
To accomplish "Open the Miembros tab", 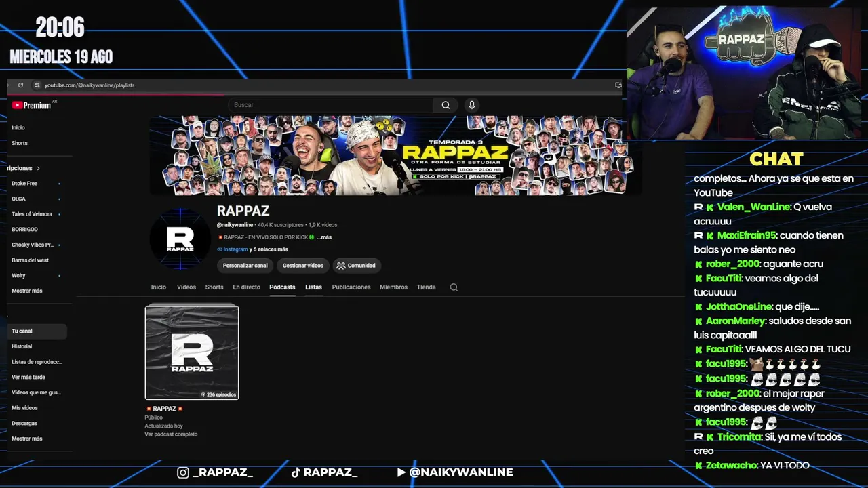I will point(393,287).
